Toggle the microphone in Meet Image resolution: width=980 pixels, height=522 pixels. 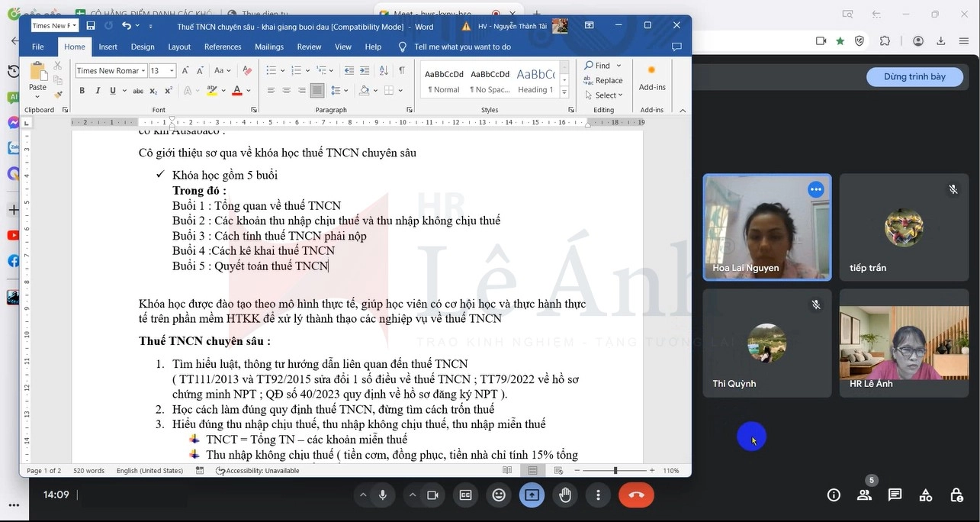point(383,495)
